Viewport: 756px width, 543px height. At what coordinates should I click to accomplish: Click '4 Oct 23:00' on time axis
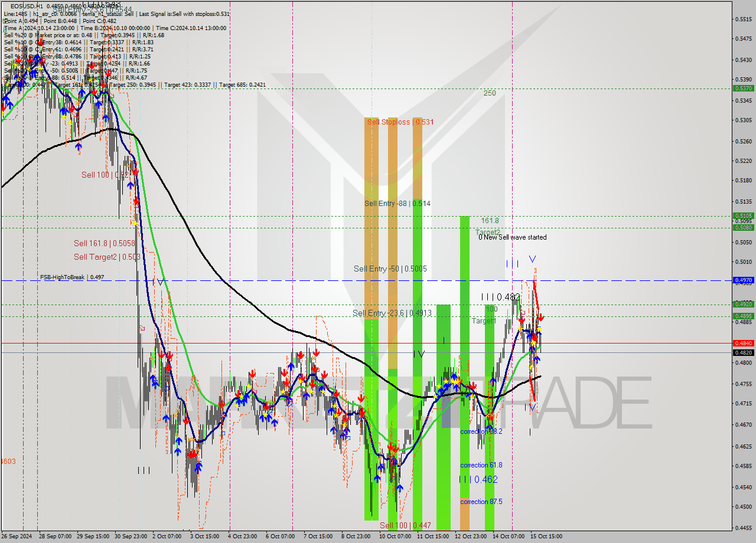[243, 537]
